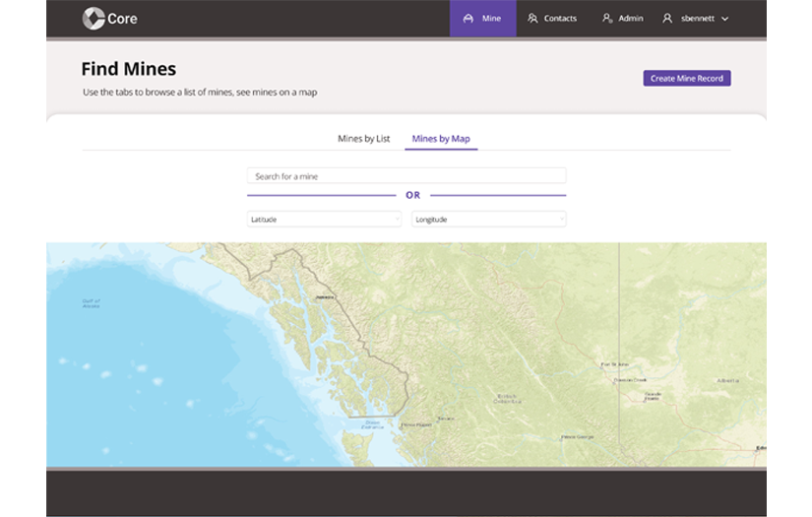Viewport: 812px width, 517px height.
Task: Expand the sbennett account dropdown chevron
Action: click(725, 19)
